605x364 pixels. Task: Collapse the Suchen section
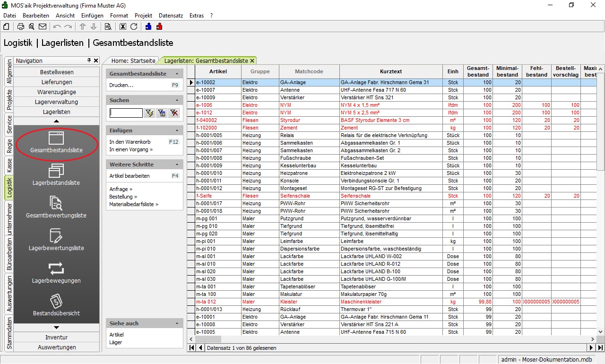pos(177,100)
